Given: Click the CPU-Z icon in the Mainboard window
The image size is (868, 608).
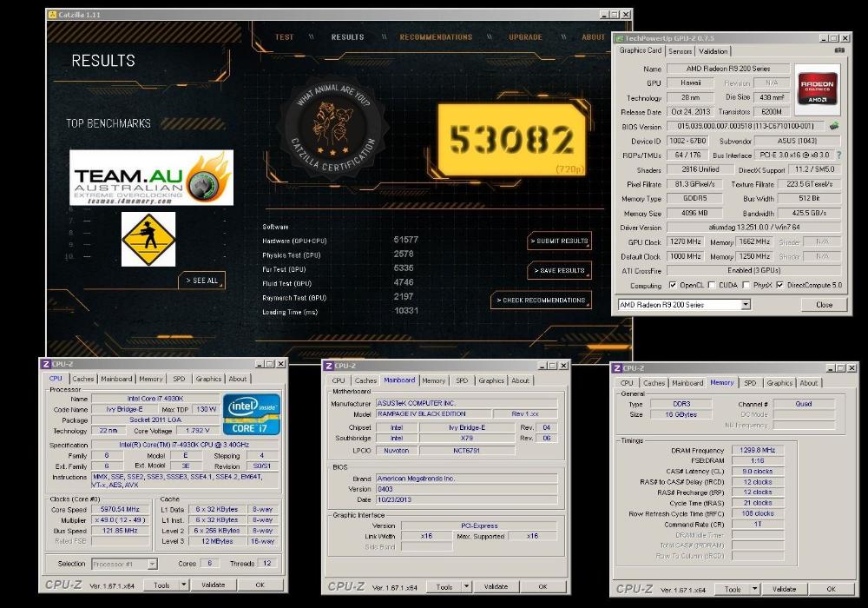Looking at the screenshot, I should click(x=329, y=366).
